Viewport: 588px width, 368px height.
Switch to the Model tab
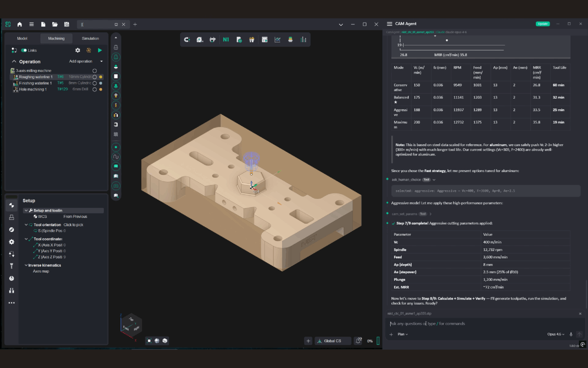click(x=22, y=38)
